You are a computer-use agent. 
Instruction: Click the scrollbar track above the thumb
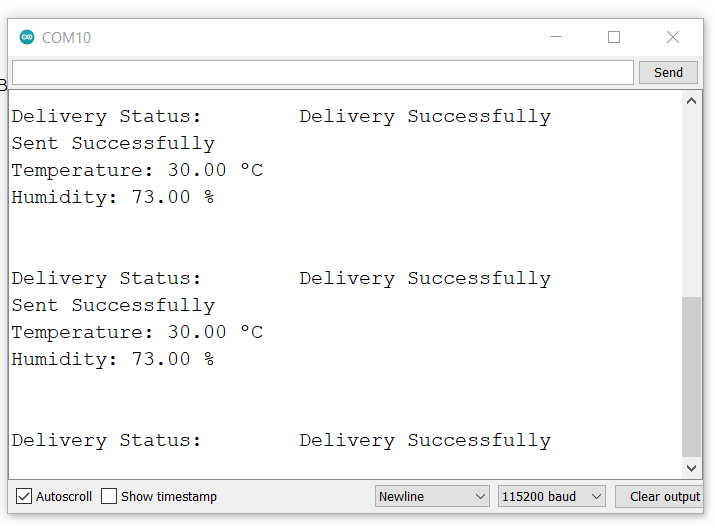click(692, 200)
